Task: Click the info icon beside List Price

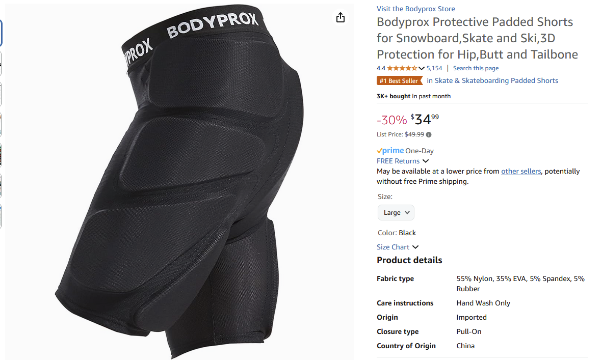Action: pos(429,134)
